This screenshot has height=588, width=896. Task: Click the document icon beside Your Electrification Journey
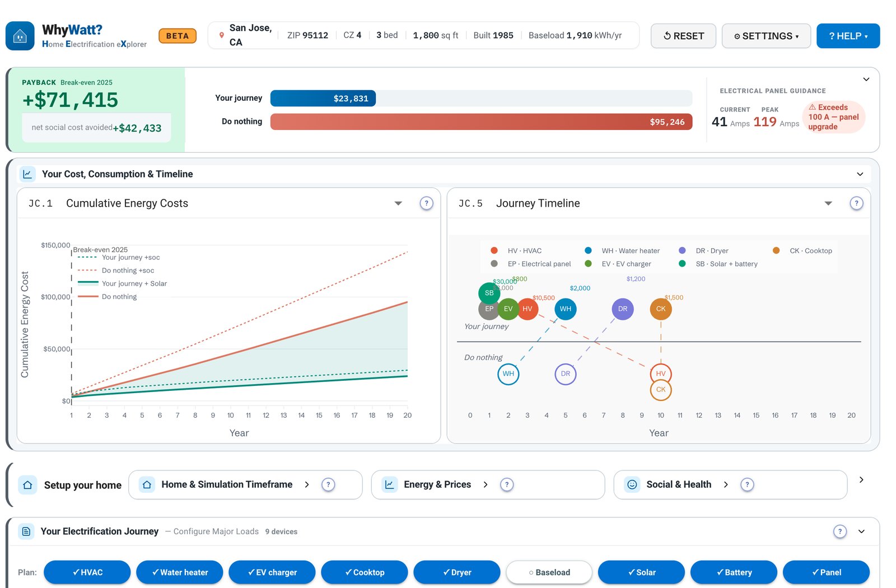[x=26, y=531]
